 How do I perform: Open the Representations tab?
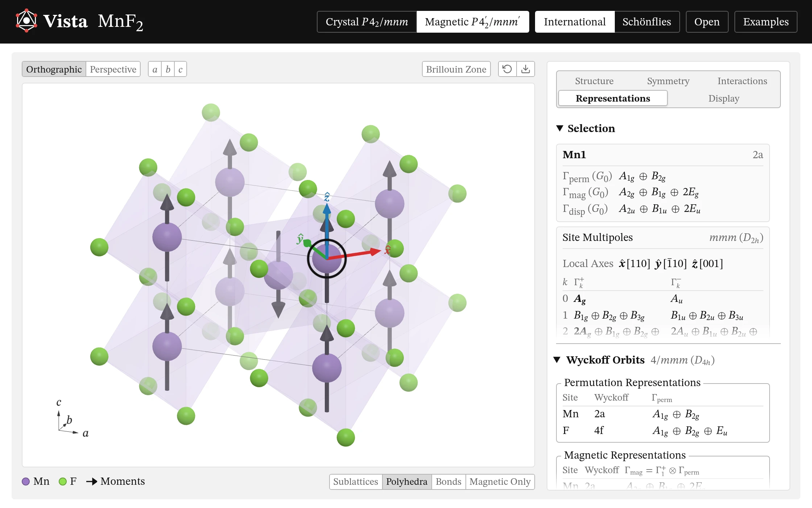613,98
